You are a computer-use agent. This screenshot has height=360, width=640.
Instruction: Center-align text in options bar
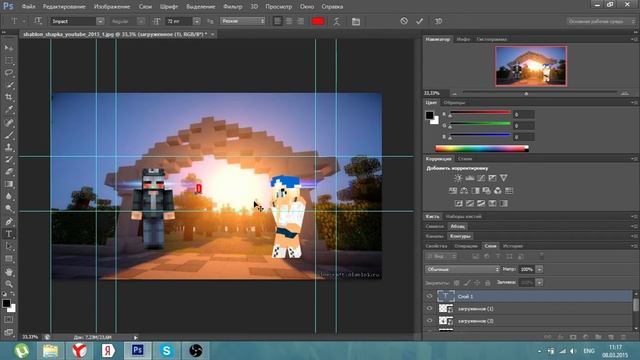click(289, 21)
